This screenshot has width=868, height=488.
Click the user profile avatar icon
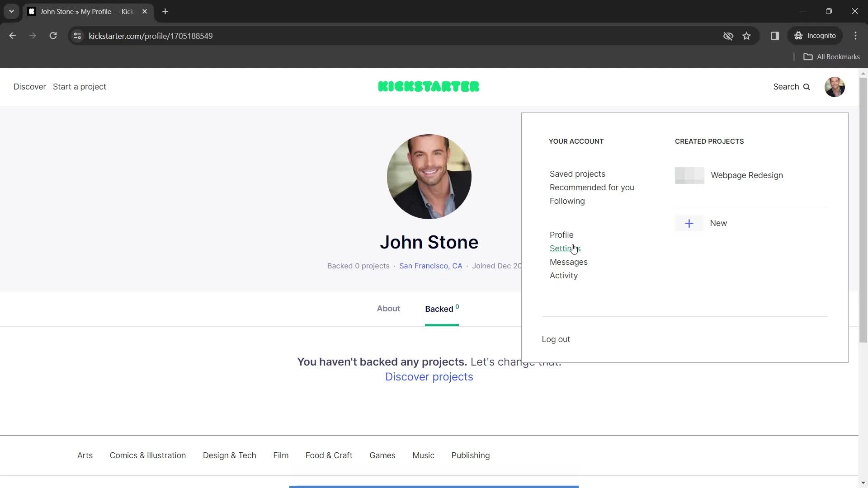tap(835, 86)
